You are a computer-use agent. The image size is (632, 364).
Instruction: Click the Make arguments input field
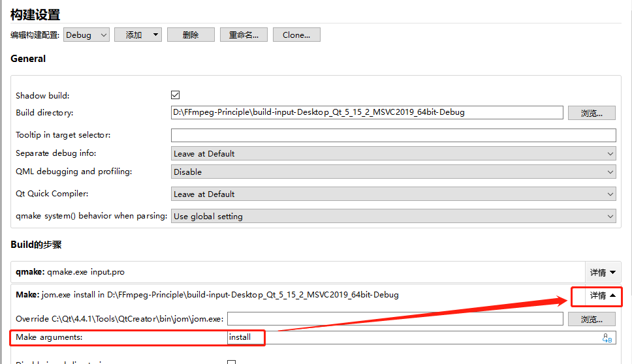coord(411,337)
